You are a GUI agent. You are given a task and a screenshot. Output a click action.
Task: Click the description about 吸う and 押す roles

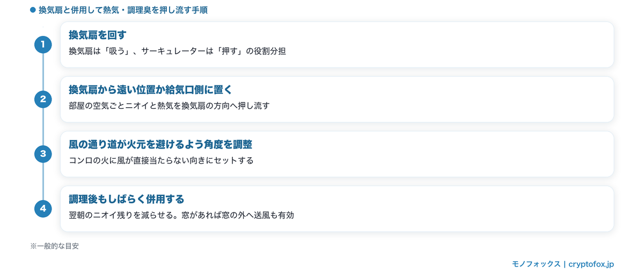pos(177,51)
